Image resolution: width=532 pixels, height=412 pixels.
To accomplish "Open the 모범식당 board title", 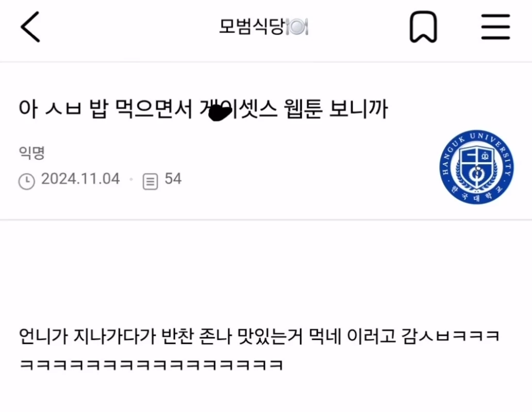I will click(251, 27).
